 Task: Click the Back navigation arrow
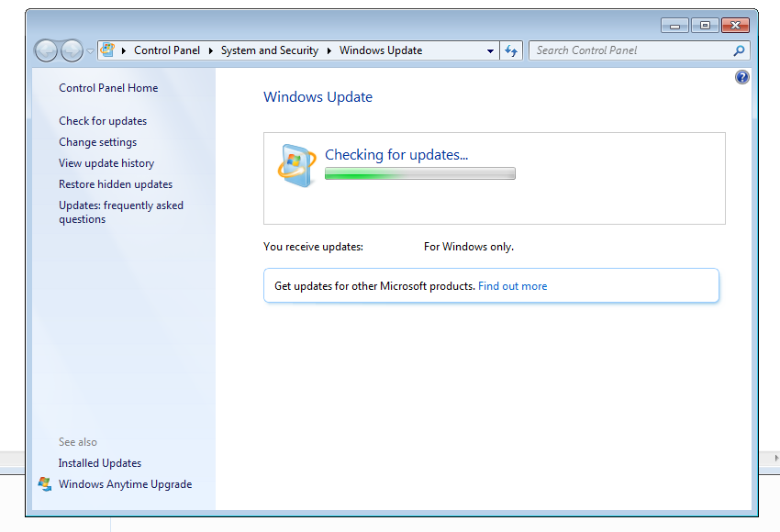tap(46, 50)
